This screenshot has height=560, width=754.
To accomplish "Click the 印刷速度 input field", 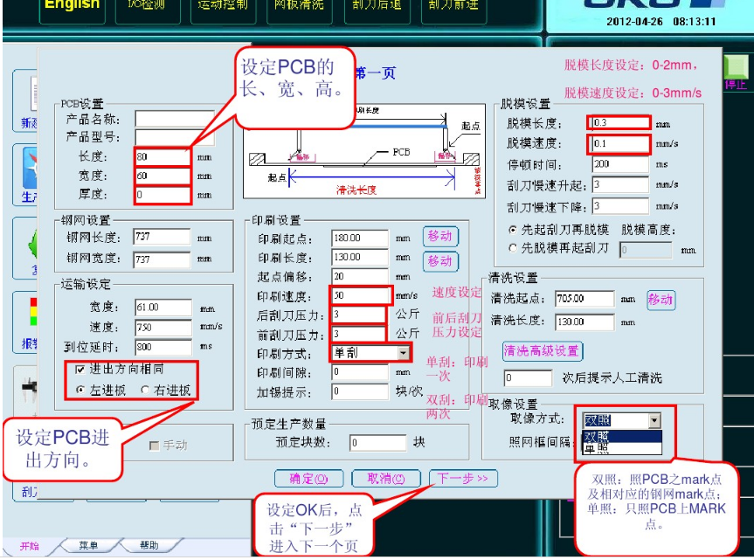I will click(x=361, y=295).
